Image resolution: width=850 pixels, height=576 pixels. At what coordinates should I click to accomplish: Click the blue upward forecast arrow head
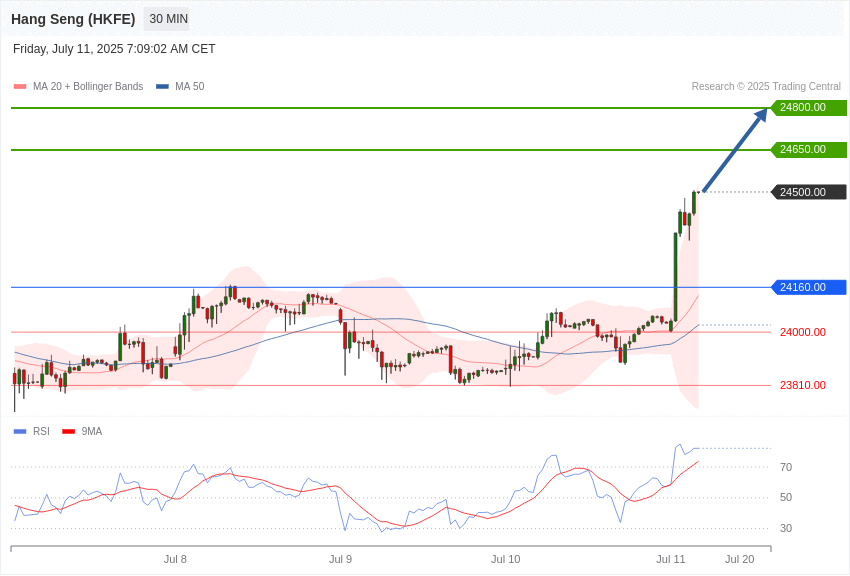click(761, 115)
